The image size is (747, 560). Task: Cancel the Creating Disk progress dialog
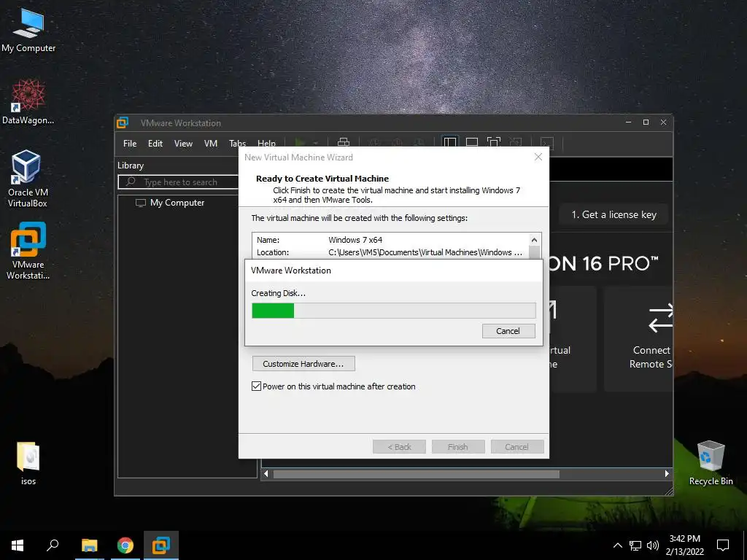tap(508, 331)
